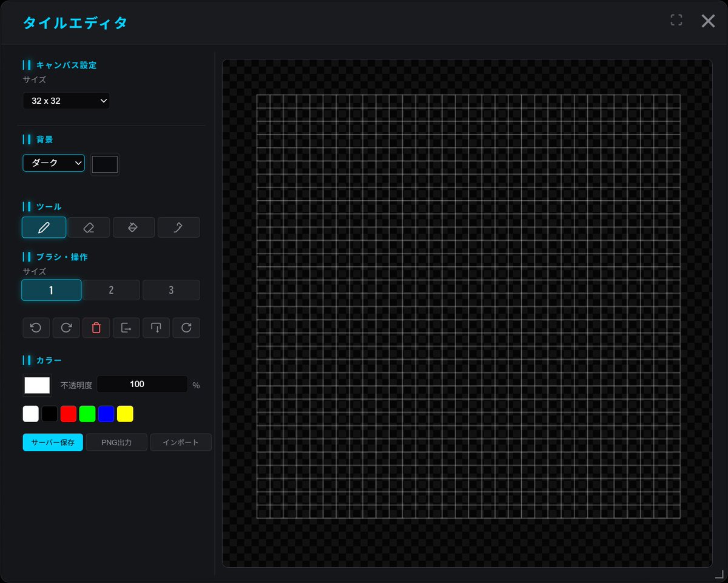Viewport: 728px width, 583px height.
Task: Open the background color picker swatch
Action: [x=105, y=164]
